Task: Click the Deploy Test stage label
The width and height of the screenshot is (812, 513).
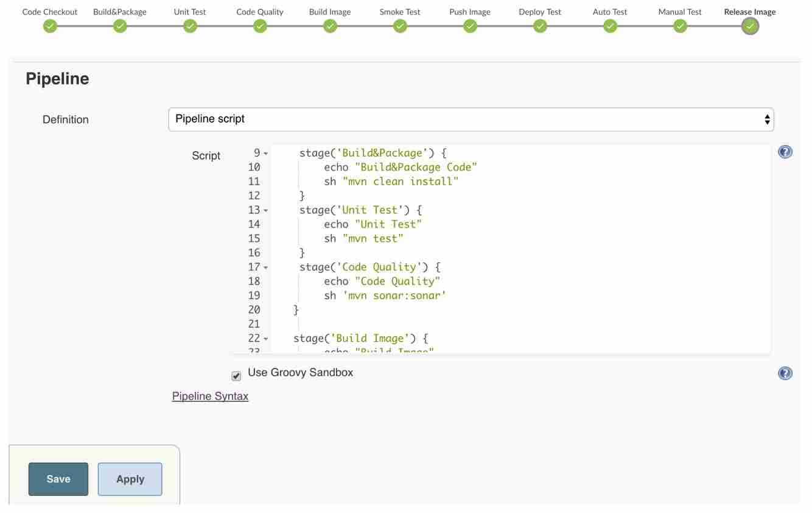Action: pos(540,12)
